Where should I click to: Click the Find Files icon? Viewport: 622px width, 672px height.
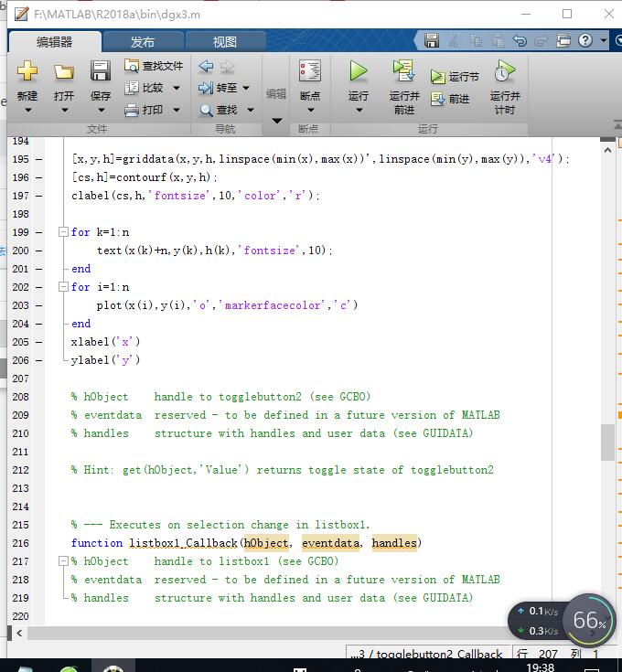[131, 66]
